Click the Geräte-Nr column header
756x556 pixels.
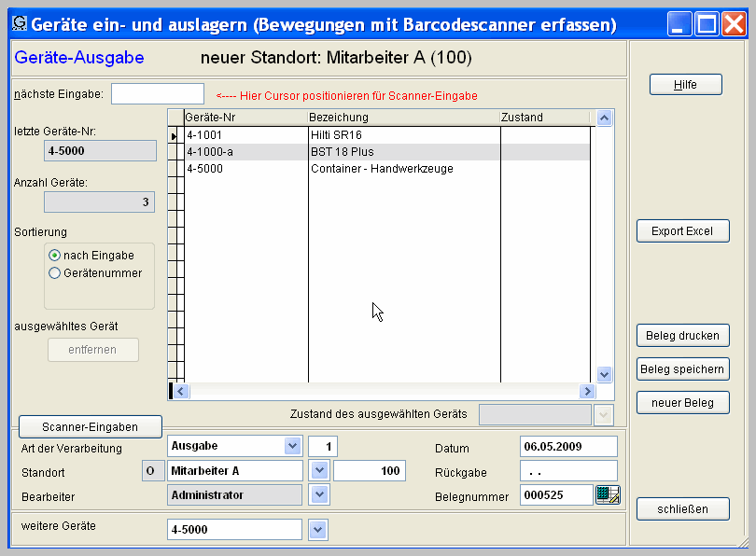245,118
